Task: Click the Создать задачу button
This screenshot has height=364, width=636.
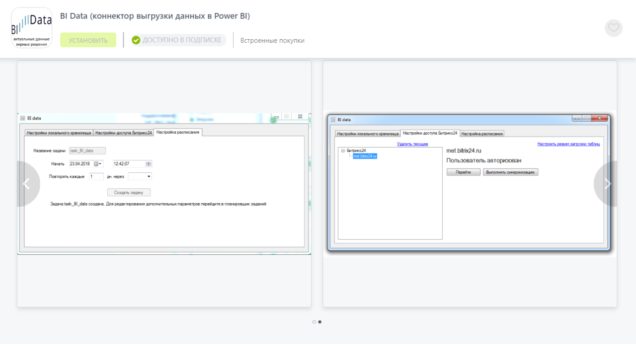Action: point(129,192)
